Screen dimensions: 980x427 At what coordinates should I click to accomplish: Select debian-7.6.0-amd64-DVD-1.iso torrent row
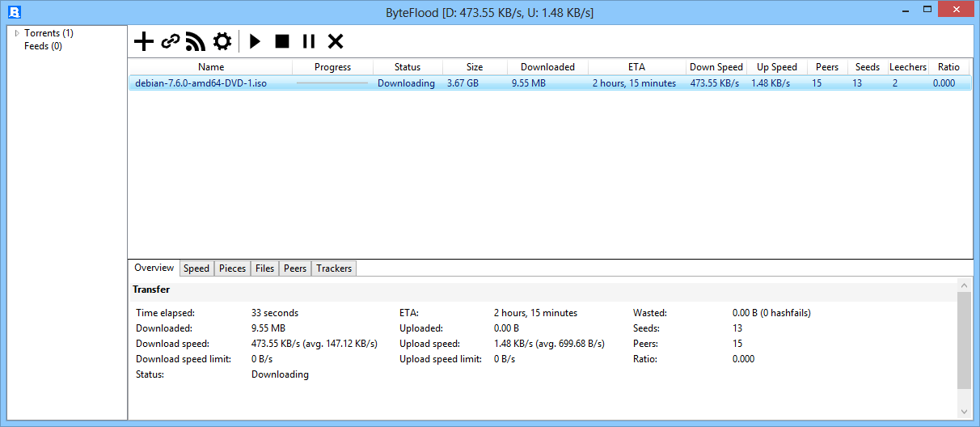click(550, 83)
